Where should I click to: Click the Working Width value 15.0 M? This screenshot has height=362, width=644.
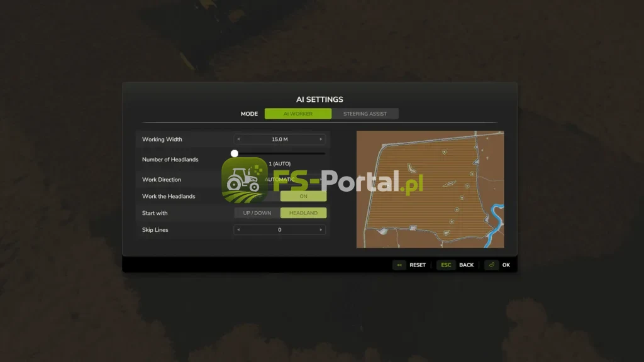(x=280, y=139)
